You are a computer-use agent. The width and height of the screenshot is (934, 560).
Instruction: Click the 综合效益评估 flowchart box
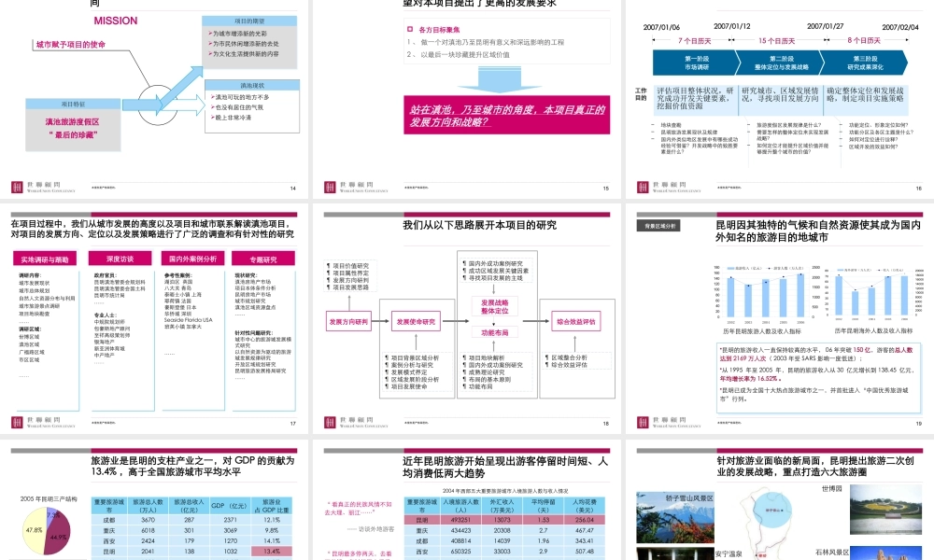tap(575, 322)
